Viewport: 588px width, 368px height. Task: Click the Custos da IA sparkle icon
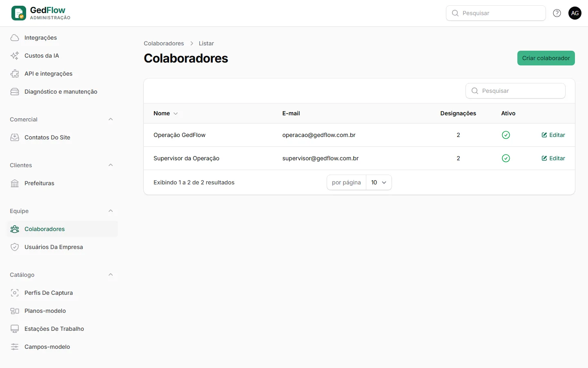coord(15,56)
